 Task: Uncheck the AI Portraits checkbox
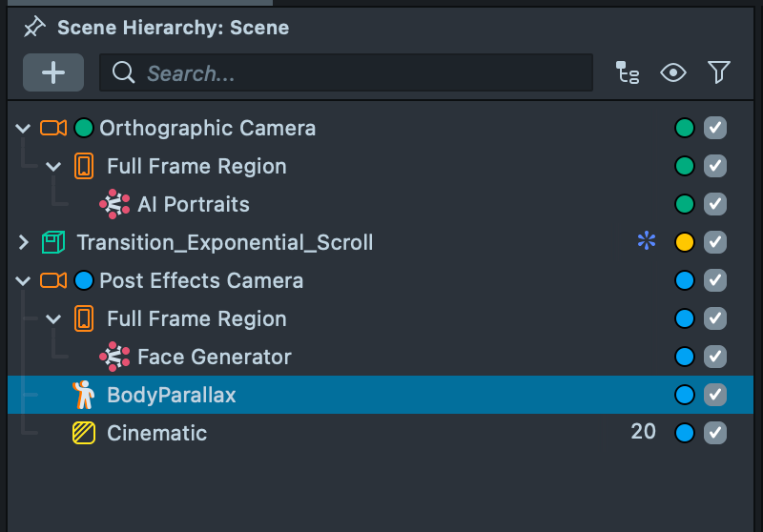point(714,204)
